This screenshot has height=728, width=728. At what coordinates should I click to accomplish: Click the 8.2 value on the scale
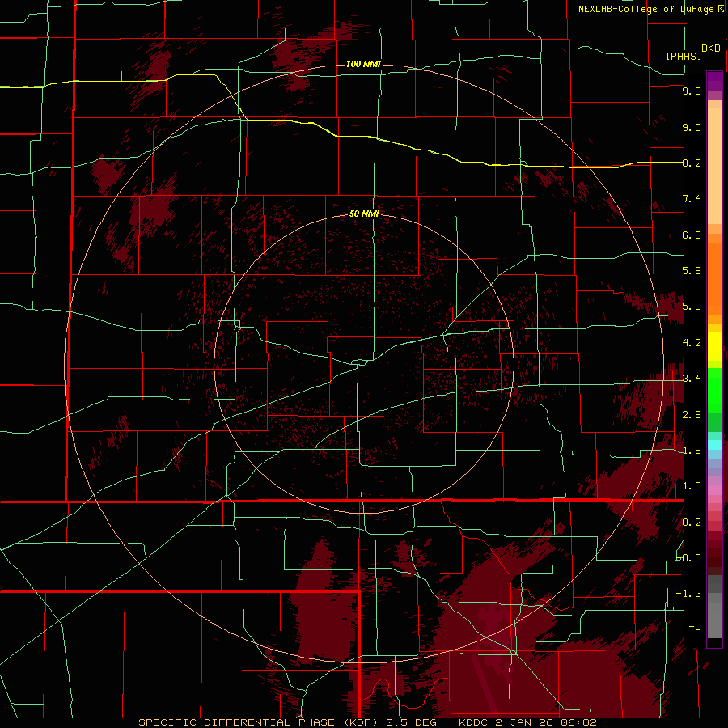tap(692, 163)
